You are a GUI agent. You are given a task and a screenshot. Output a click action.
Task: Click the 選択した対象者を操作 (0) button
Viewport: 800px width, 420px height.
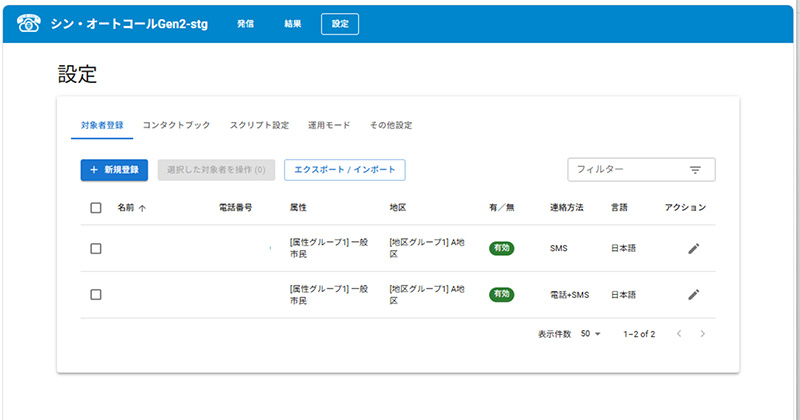click(216, 170)
